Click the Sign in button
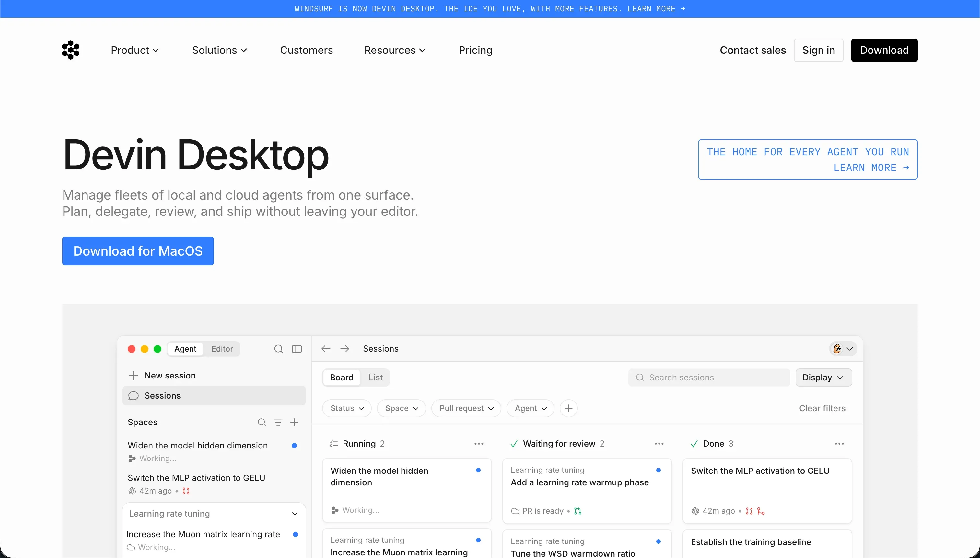This screenshot has width=980, height=558. click(x=818, y=50)
